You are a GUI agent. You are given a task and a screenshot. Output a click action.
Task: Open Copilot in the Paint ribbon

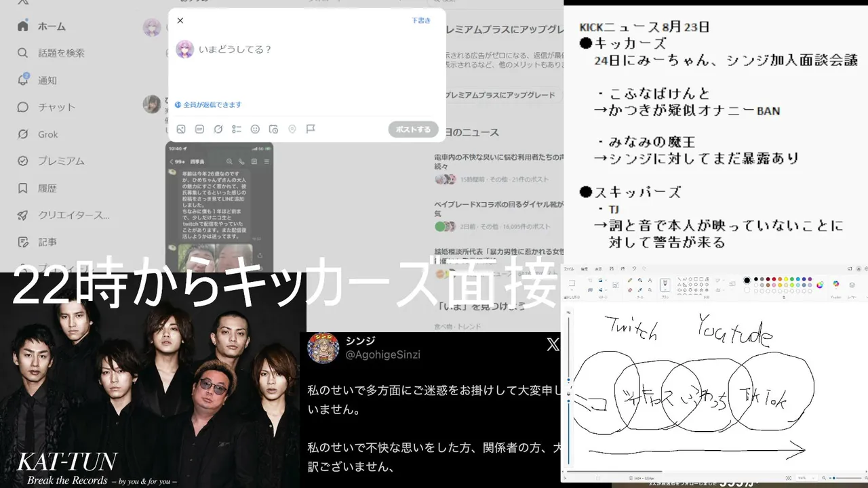(x=836, y=285)
